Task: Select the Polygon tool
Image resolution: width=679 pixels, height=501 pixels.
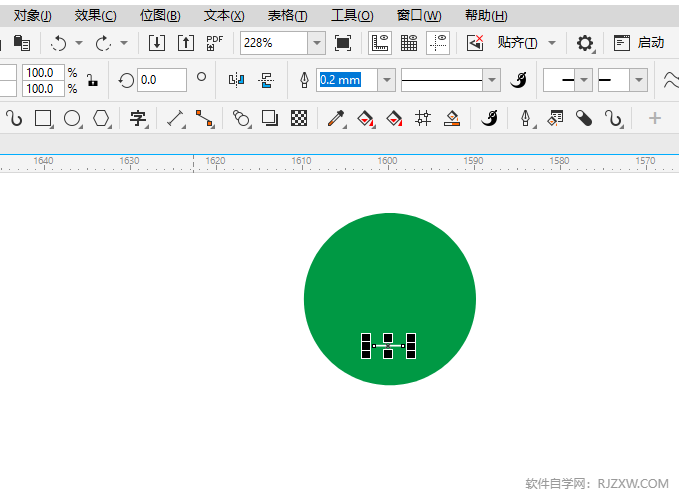Action: pos(102,118)
